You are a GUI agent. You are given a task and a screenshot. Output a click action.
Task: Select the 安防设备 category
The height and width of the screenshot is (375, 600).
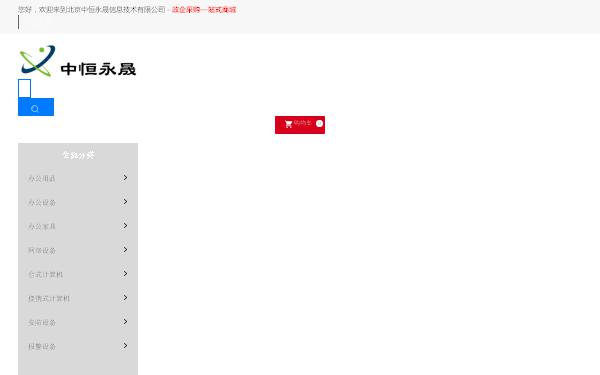pos(42,323)
